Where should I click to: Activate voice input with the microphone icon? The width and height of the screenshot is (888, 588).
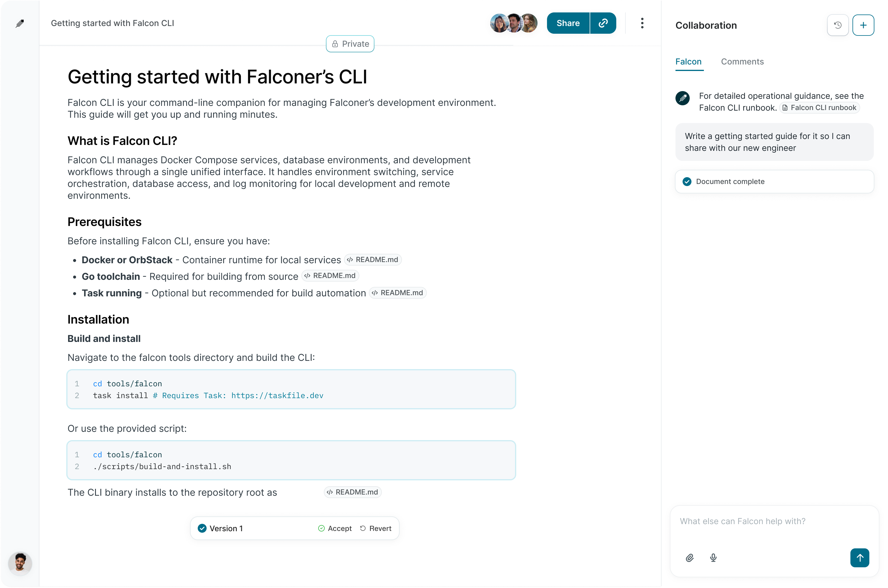(x=713, y=558)
